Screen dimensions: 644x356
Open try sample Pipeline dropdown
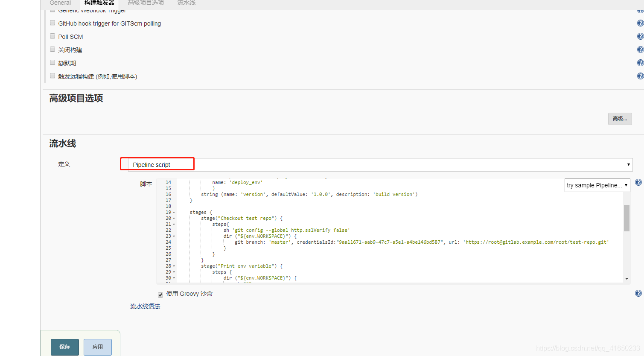coord(597,185)
